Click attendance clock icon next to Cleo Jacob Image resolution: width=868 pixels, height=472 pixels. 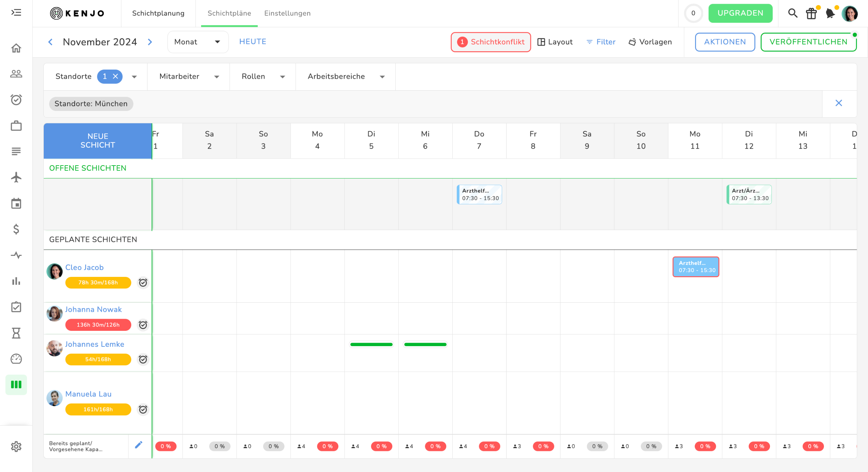143,282
